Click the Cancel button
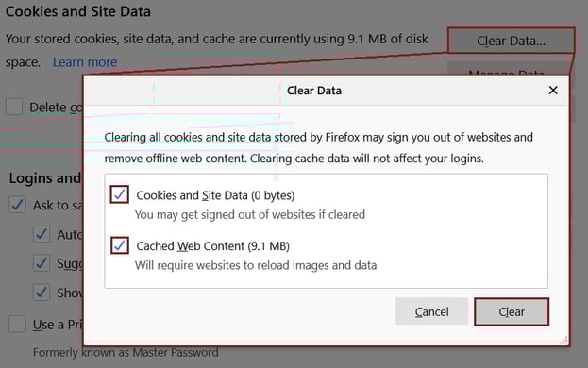The height and width of the screenshot is (368, 588). coord(431,311)
